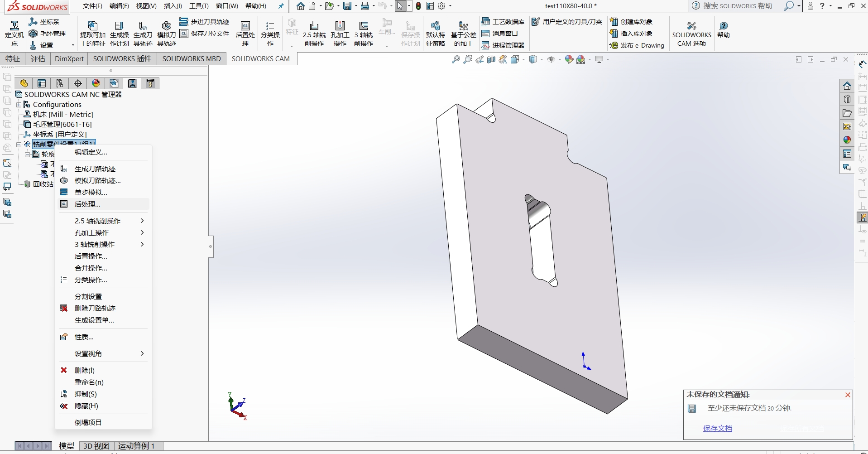Click the Section View icon in view toolbar
Screen dimensions: 868x454
(x=491, y=59)
